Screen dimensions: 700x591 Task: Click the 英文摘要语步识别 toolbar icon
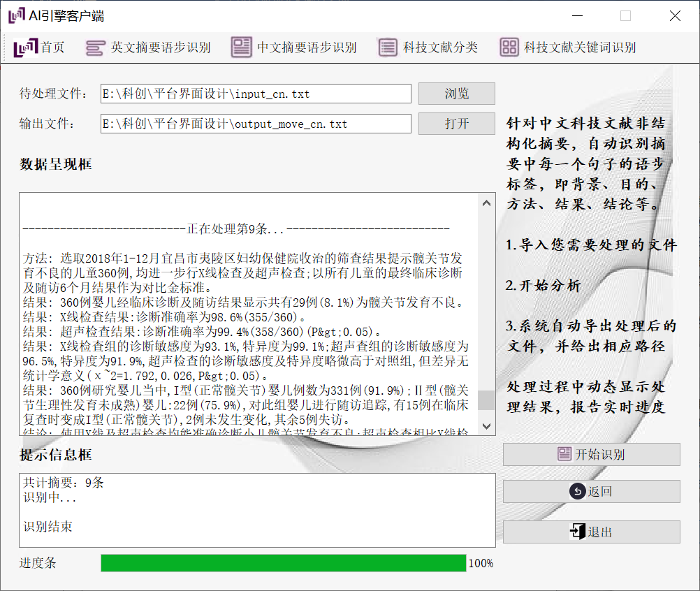click(95, 48)
